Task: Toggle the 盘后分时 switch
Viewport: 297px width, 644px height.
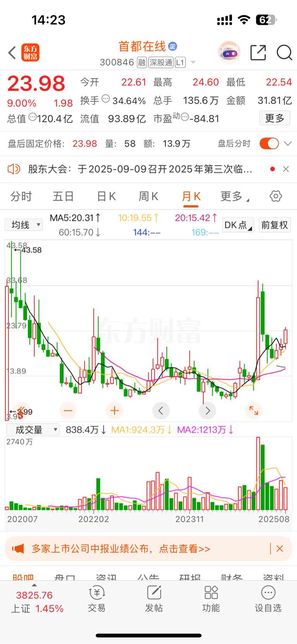Action: coord(269,144)
